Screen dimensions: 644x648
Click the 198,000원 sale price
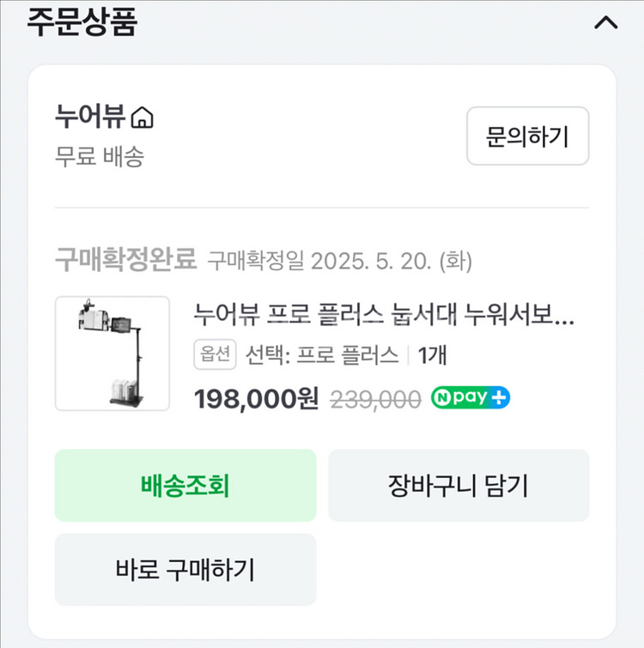[x=256, y=399]
